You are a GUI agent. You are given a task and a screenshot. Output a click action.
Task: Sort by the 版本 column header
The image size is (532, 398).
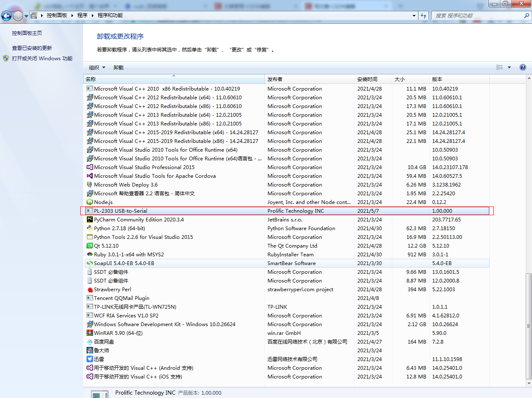(459, 79)
